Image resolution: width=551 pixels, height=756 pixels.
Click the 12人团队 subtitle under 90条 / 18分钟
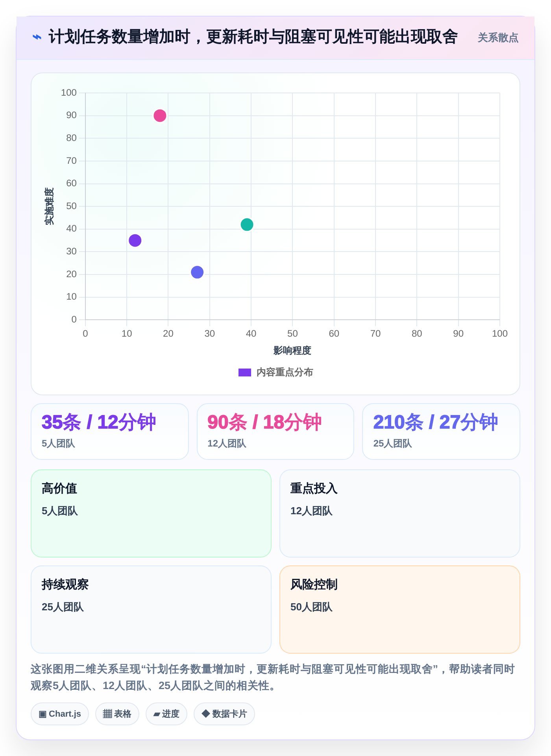pos(227,444)
